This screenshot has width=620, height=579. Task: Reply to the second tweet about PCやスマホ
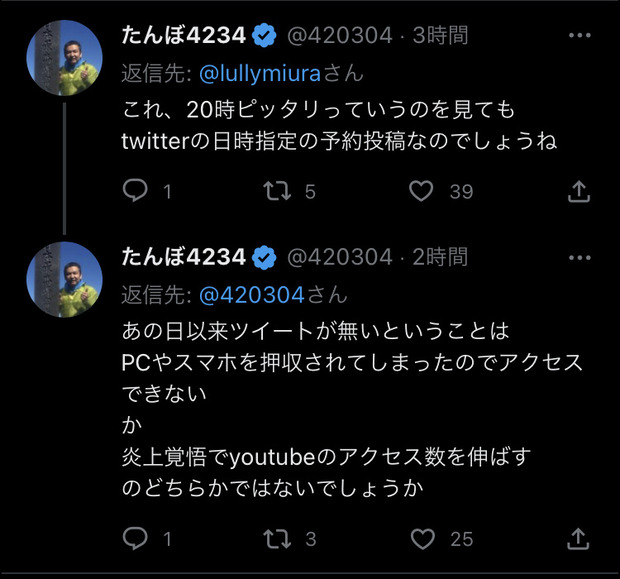[135, 539]
